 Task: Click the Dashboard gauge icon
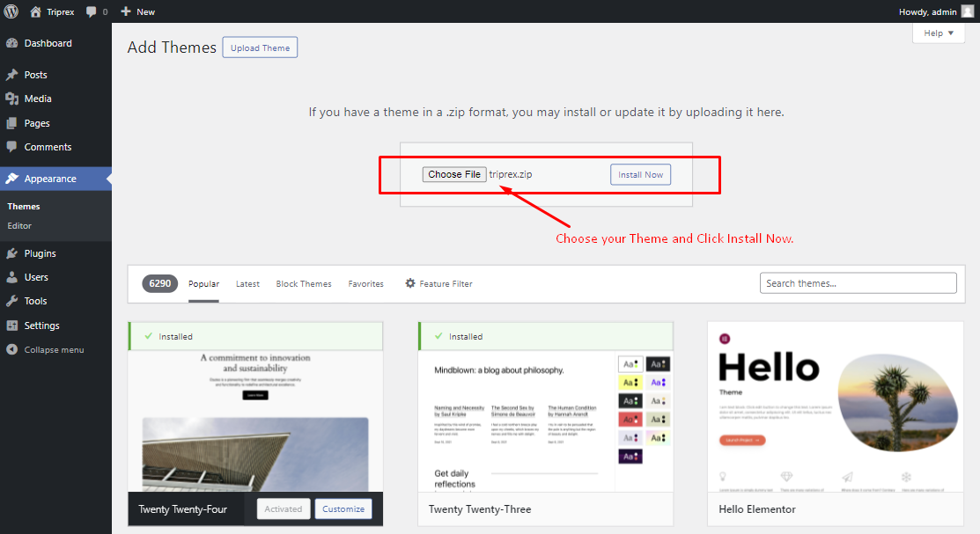tap(11, 43)
